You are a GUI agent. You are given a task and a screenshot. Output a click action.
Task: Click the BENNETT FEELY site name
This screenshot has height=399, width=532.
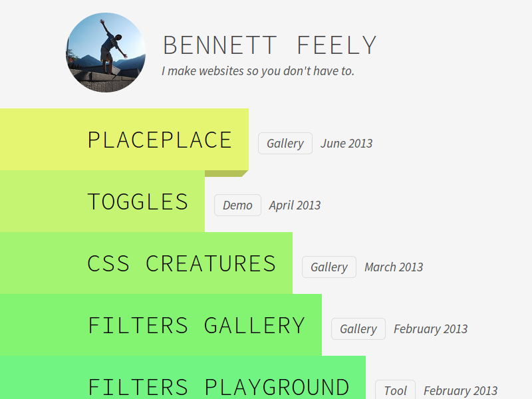269,45
